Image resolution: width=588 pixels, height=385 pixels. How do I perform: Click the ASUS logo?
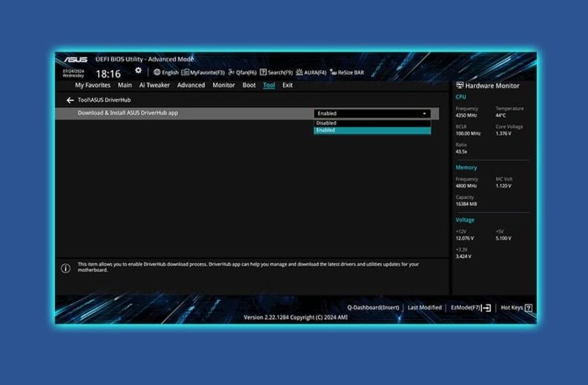[x=76, y=59]
